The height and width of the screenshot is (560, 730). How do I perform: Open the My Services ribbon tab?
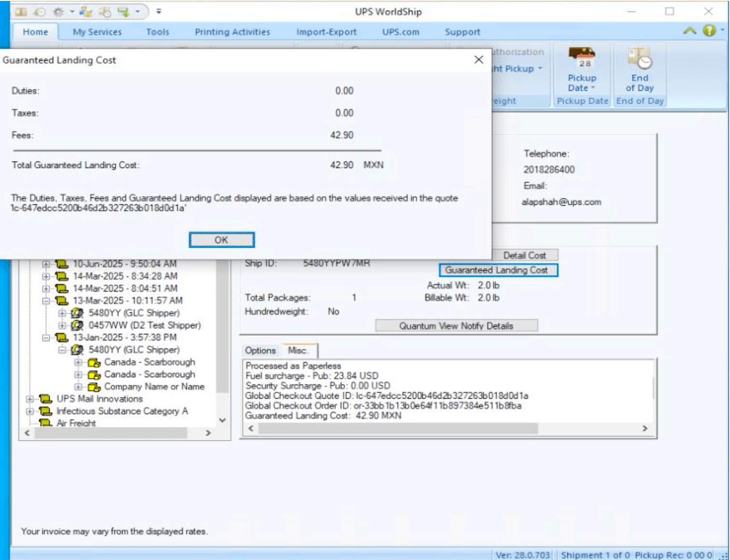tap(97, 32)
